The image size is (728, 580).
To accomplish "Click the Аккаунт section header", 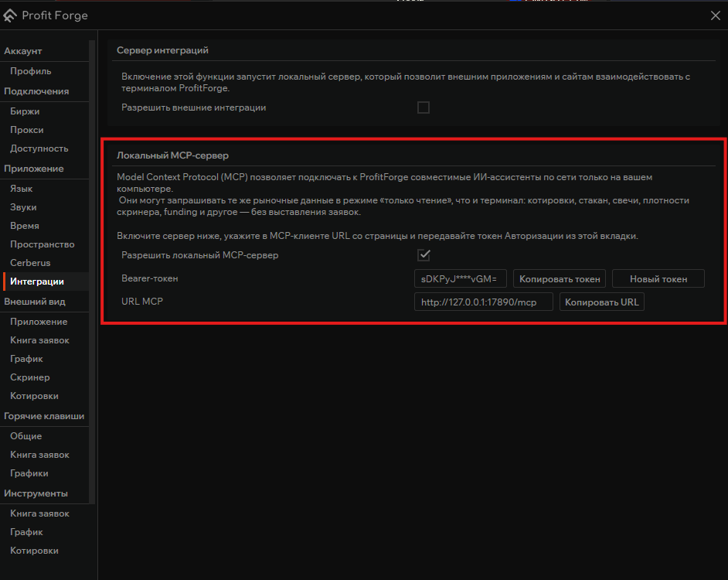I will pos(22,51).
